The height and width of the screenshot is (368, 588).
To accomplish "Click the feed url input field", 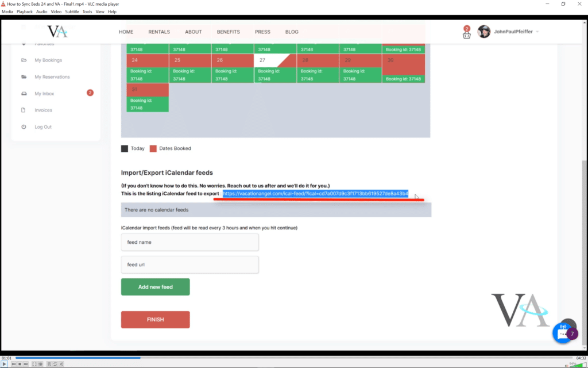I will [x=189, y=264].
